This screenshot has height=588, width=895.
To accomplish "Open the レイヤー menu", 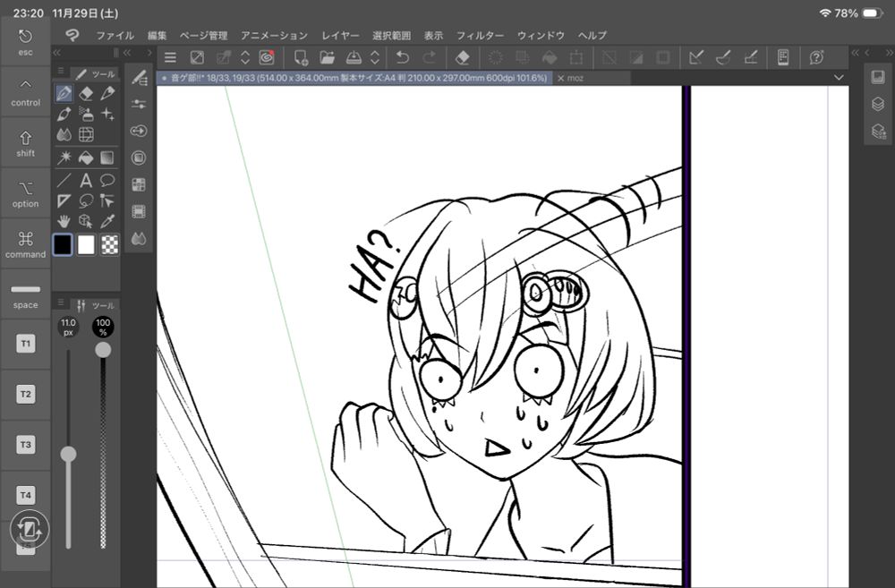I will 340,36.
